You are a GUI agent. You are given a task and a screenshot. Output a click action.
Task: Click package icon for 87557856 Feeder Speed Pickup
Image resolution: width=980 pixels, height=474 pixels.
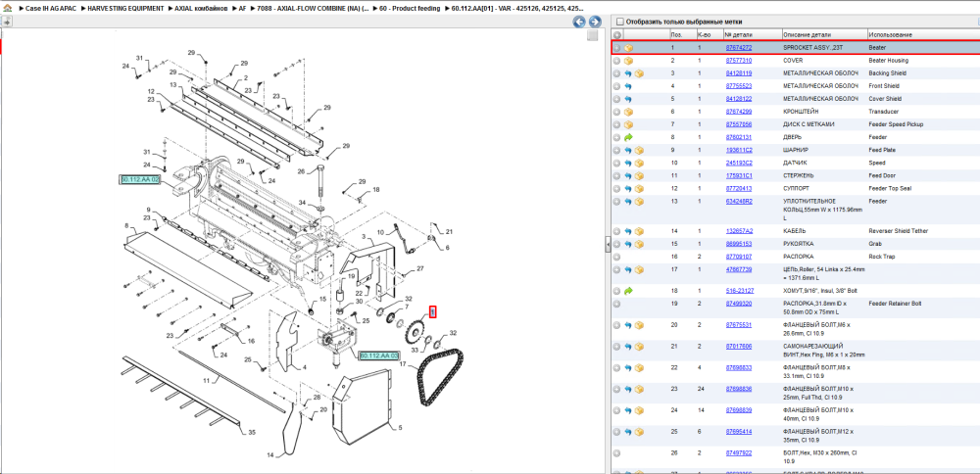coord(629,124)
